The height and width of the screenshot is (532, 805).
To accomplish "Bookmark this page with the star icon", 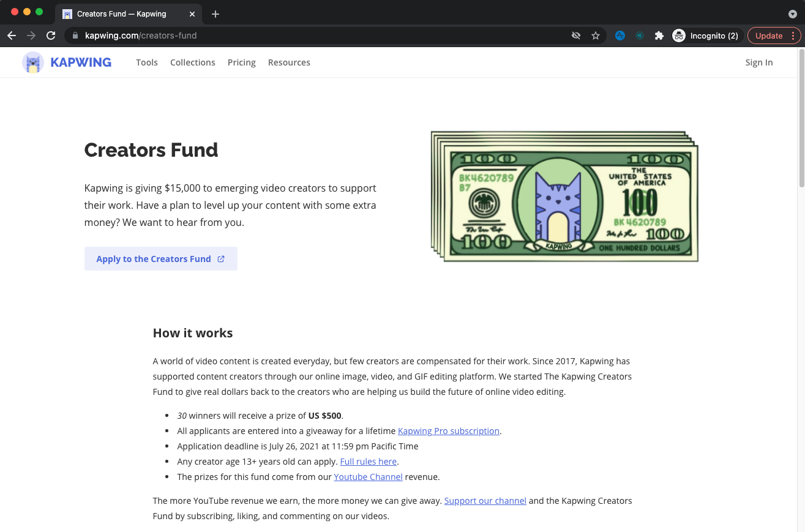I will point(595,36).
